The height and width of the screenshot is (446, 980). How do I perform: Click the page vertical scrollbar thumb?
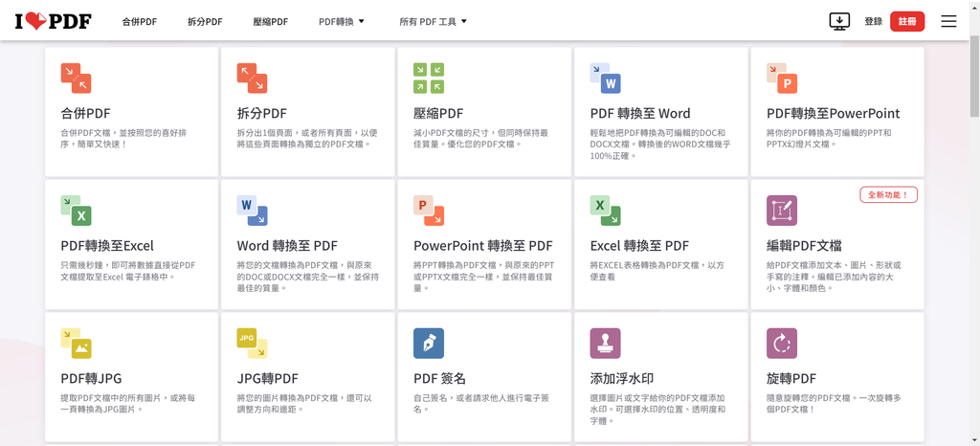point(974,76)
